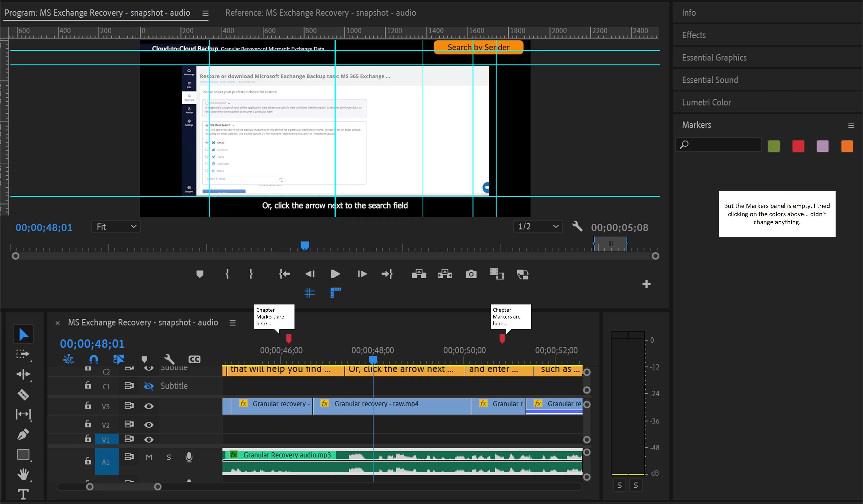This screenshot has width=863, height=504.
Task: Open the Markers panel hamburger menu
Action: [x=851, y=125]
